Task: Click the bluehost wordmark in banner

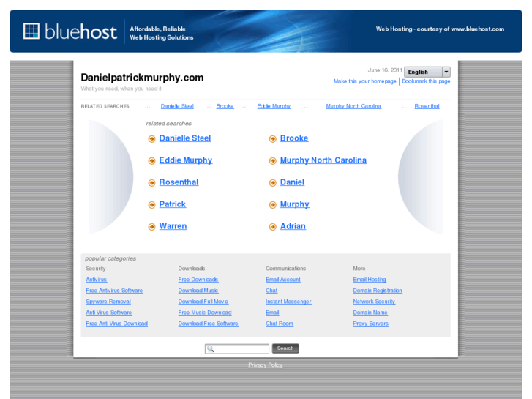Action: (80, 31)
